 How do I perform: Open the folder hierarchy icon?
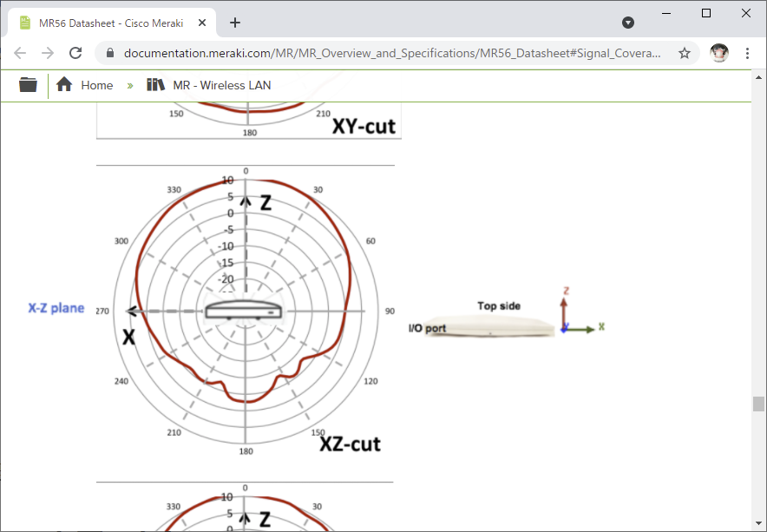[28, 85]
